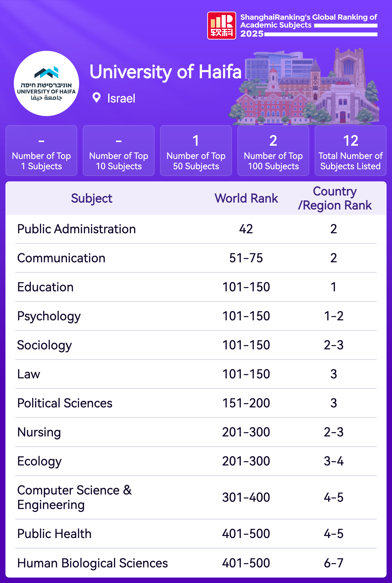Click the World Rank column header
392x583 pixels.
246,198
